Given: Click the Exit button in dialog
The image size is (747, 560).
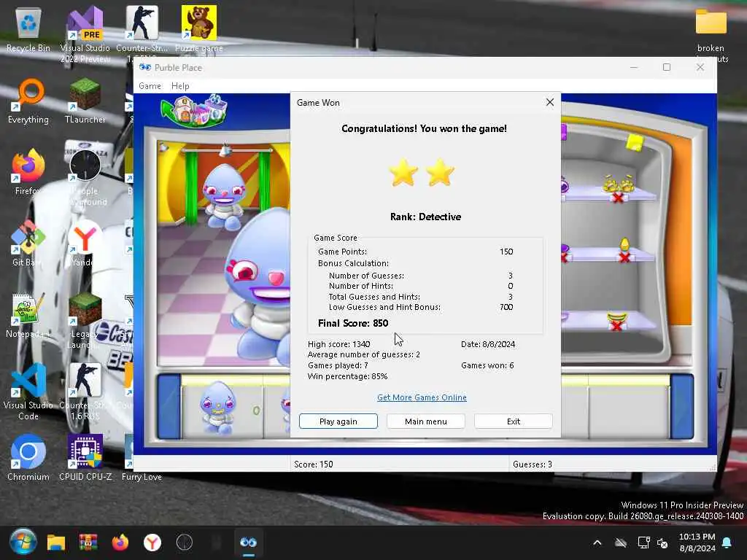Looking at the screenshot, I should coord(514,421).
